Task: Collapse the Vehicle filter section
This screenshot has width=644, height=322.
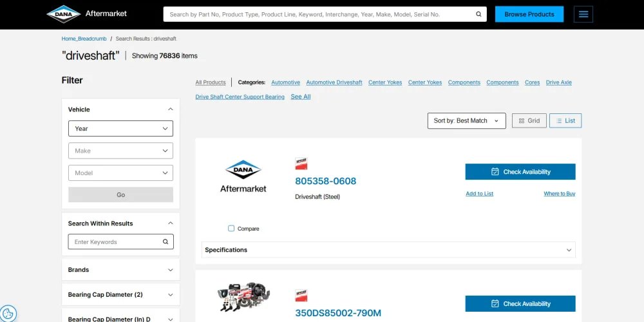Action: 171,109
